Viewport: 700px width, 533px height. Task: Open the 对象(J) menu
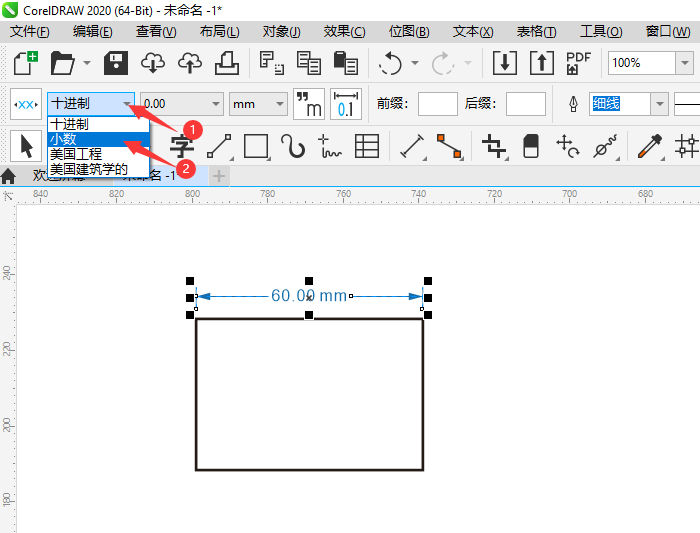282,32
